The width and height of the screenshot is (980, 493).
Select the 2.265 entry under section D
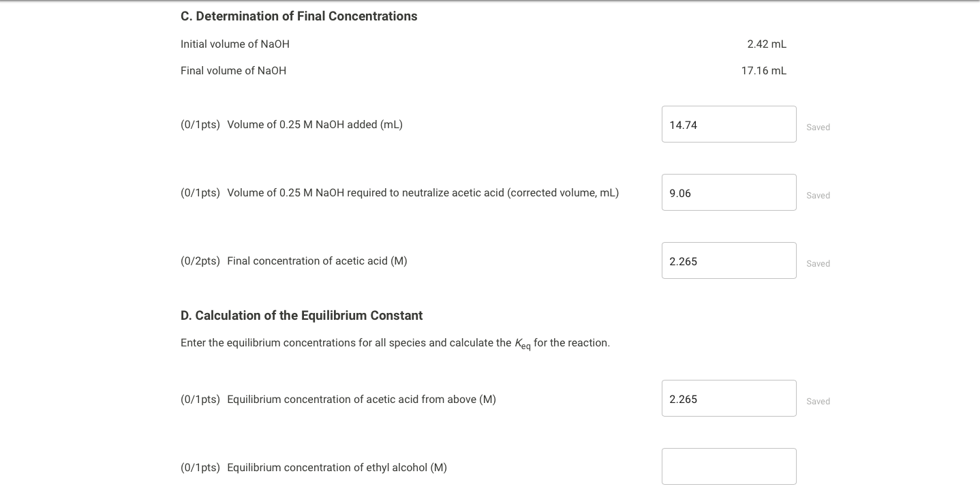click(x=683, y=399)
